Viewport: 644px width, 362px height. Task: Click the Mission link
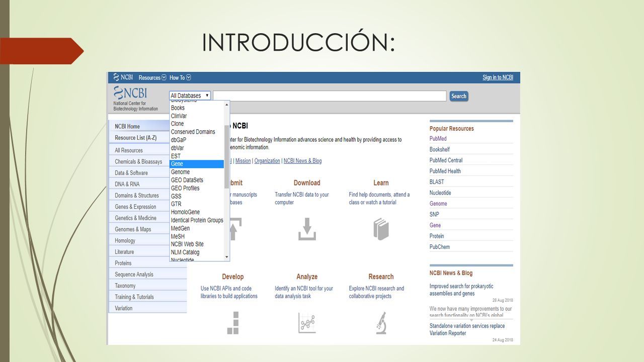click(243, 161)
